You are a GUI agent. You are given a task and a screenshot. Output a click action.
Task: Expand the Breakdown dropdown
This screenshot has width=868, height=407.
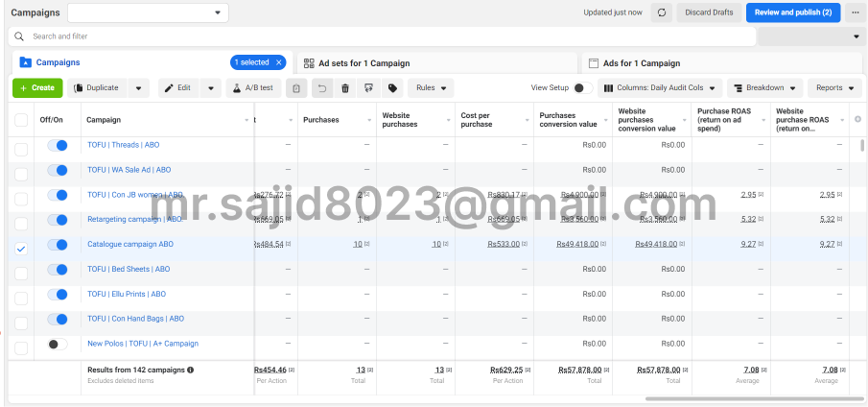click(763, 88)
